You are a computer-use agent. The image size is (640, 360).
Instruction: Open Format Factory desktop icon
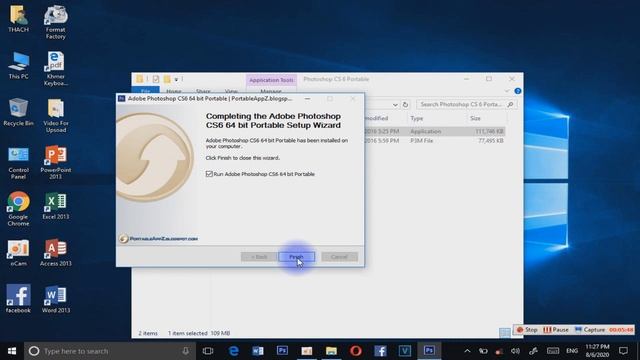tap(56, 22)
